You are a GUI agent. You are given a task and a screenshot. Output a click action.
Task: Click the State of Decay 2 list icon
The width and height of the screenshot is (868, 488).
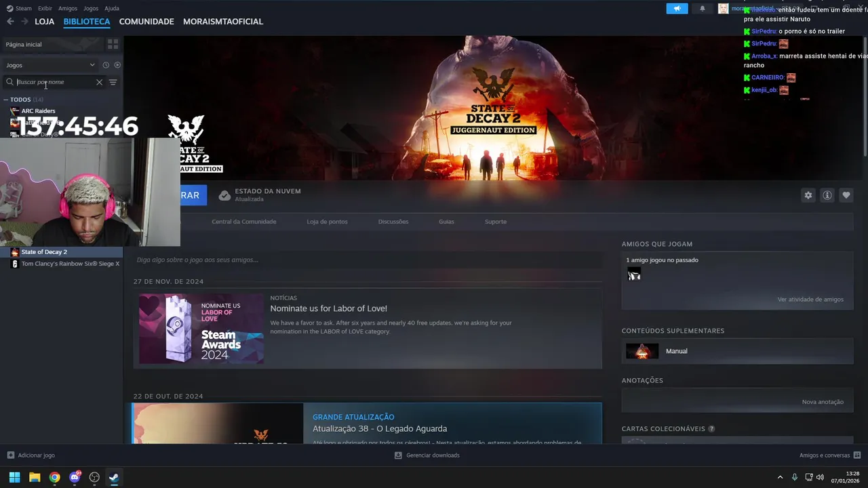(x=15, y=252)
